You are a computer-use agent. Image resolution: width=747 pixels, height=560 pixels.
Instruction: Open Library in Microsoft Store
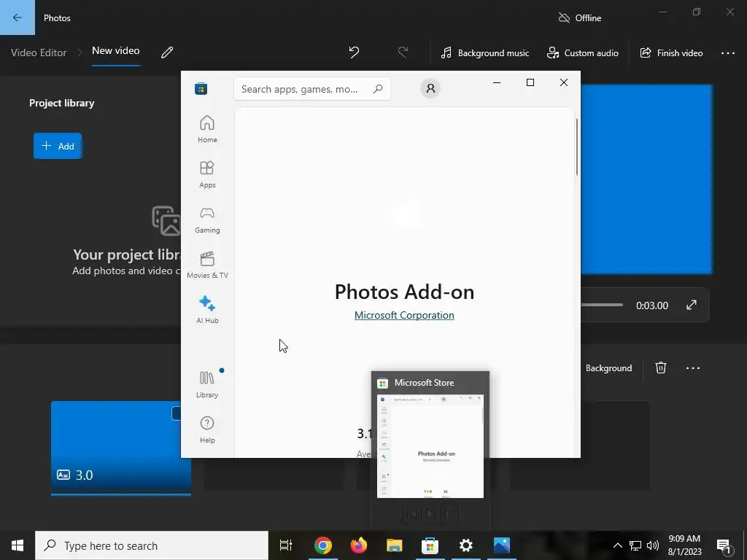pyautogui.click(x=207, y=384)
